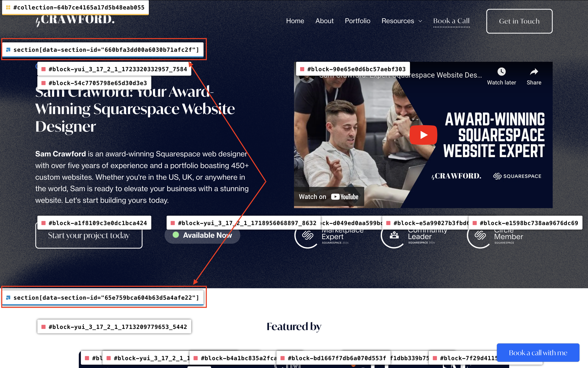Click the main award-winning designer headline
Viewport: 588px width, 368px height.
(135, 109)
